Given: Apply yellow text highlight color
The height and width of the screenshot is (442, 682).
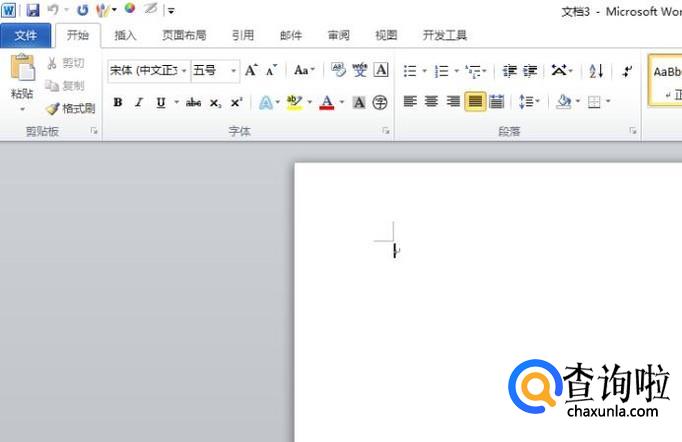Looking at the screenshot, I should tap(294, 103).
